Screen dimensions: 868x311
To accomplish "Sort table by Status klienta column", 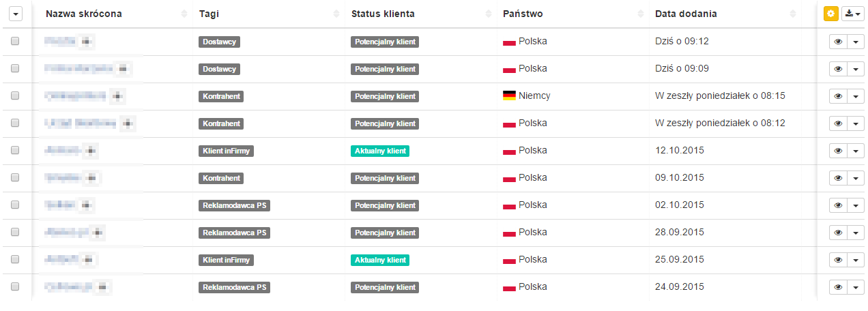I will [x=383, y=14].
